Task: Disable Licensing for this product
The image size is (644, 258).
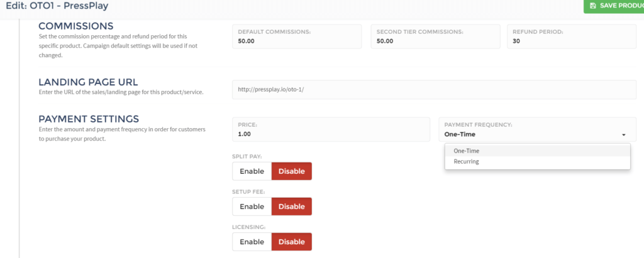Action: 292,242
